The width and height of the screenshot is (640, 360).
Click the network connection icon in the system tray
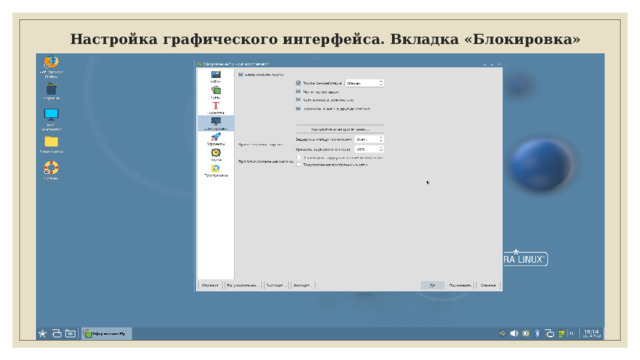click(x=549, y=333)
